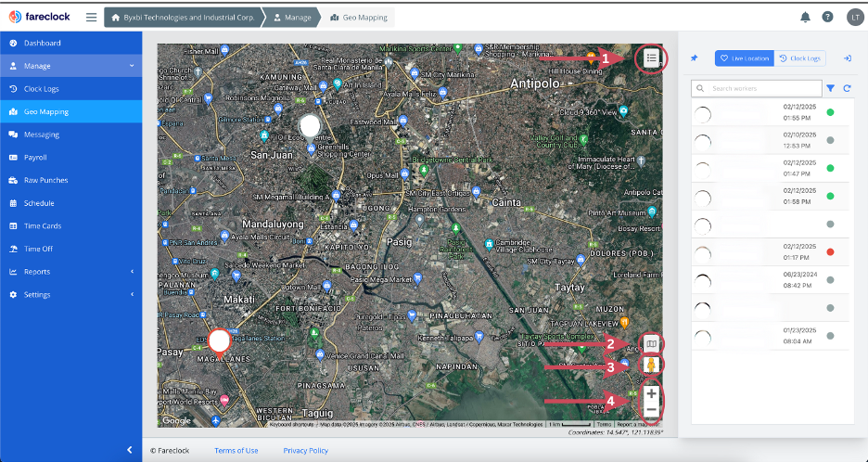Select worker row dated 02/12/2025 01:58 PM
Screen dimensions: 868x462
click(x=770, y=196)
